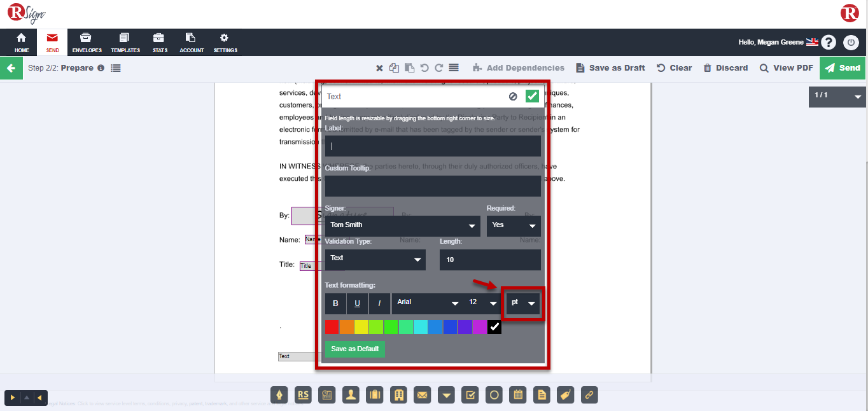Open the Signer dropdown showing Tom Smith
This screenshot has width=868, height=411.
[x=402, y=225]
